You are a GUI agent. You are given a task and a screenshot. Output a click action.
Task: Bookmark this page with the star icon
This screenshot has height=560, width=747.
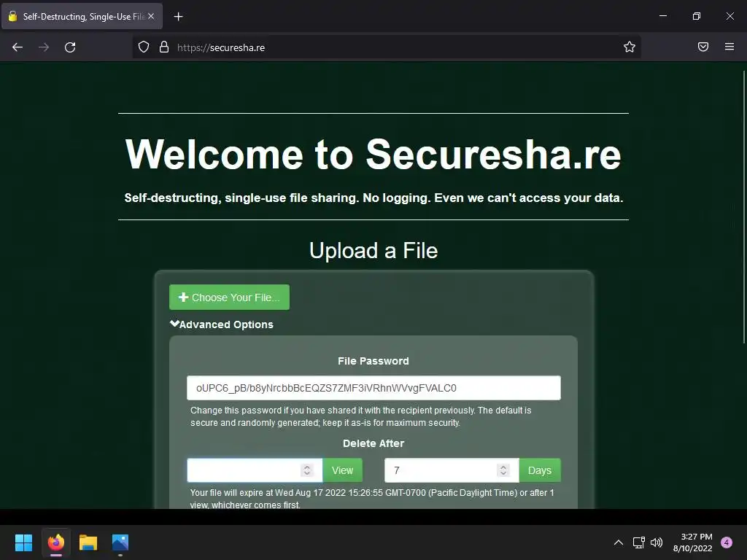[630, 47]
